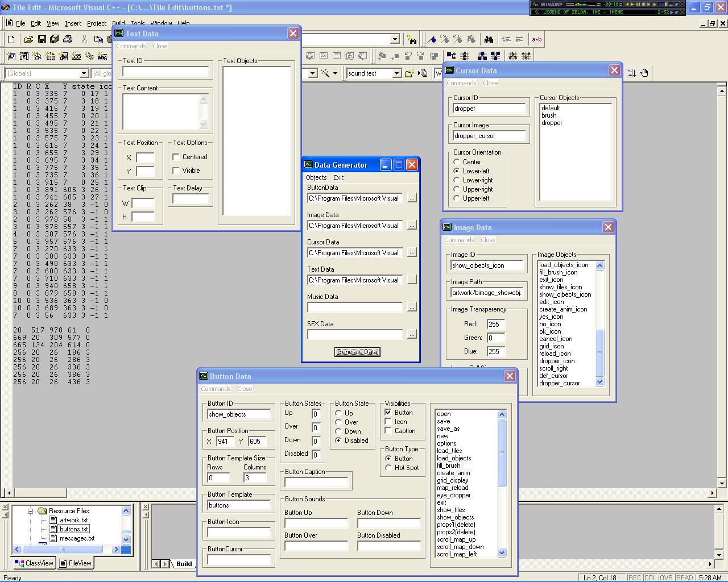Viewport: 728px width, 582px height.
Task: Click the Image Objects list scrollbar thumb
Action: (599, 352)
